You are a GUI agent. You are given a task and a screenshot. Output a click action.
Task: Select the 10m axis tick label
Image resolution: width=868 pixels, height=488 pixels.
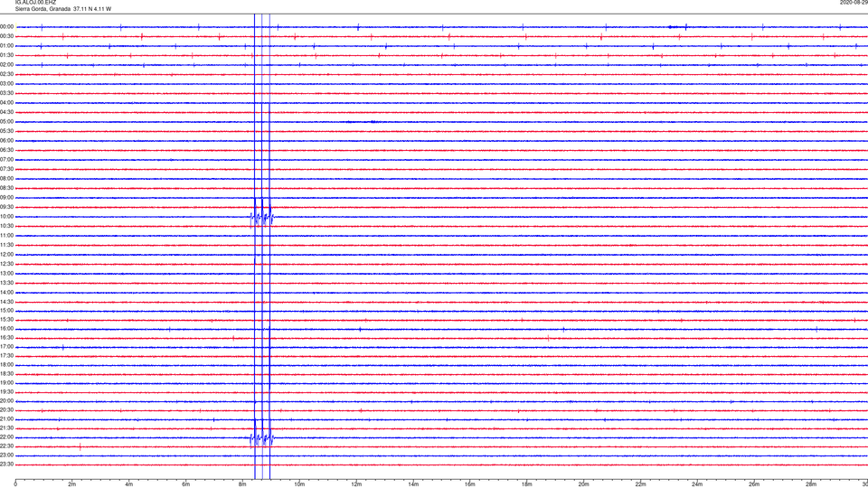pos(299,484)
